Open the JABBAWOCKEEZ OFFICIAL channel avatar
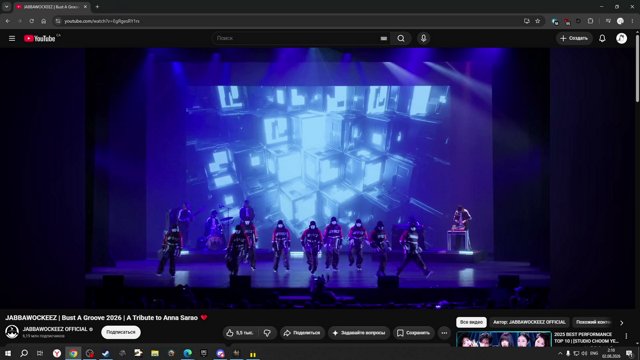The image size is (640, 360). (x=12, y=332)
